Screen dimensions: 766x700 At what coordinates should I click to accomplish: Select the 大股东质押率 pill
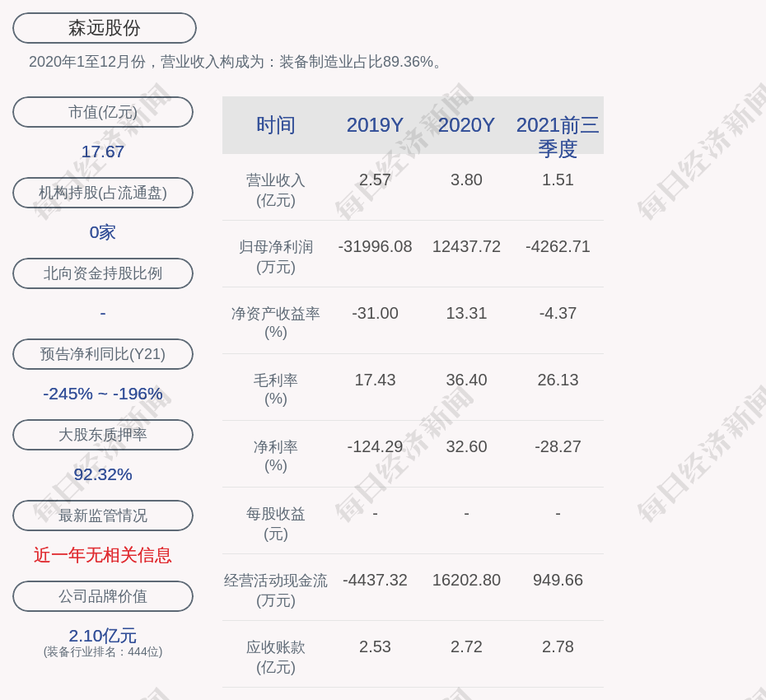click(x=103, y=435)
